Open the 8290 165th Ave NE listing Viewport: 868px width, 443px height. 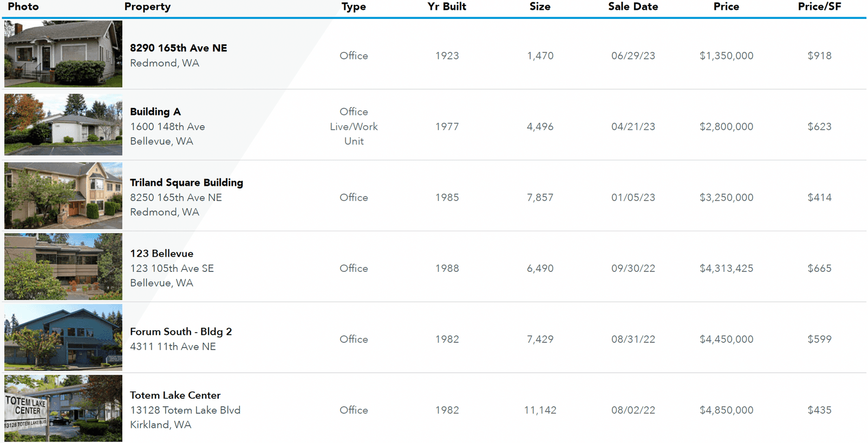tap(179, 48)
